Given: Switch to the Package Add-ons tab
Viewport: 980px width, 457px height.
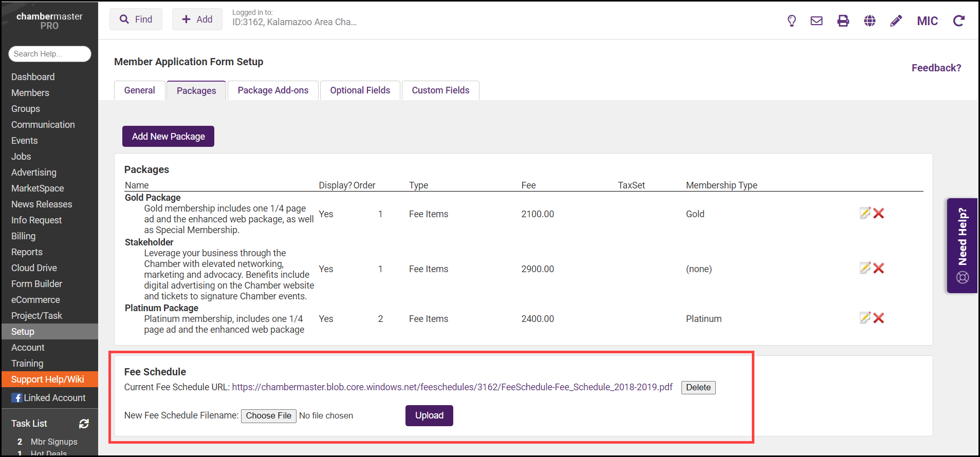Looking at the screenshot, I should point(273,90).
